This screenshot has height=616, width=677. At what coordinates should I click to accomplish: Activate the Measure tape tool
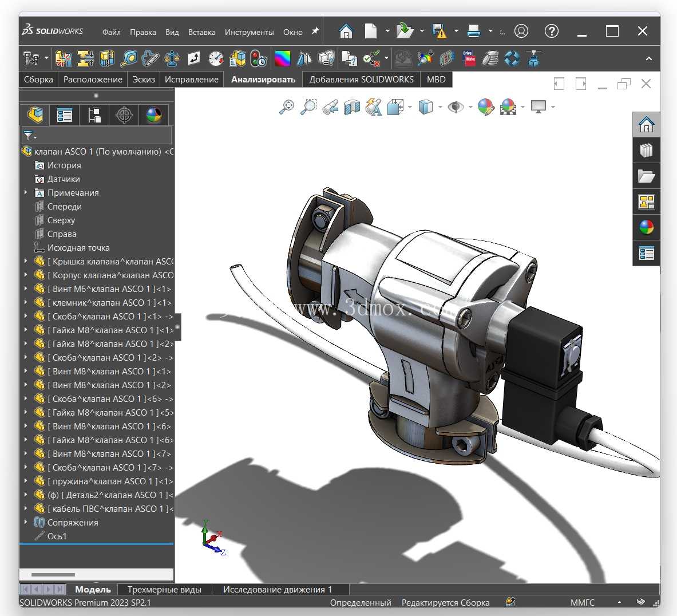coord(129,59)
